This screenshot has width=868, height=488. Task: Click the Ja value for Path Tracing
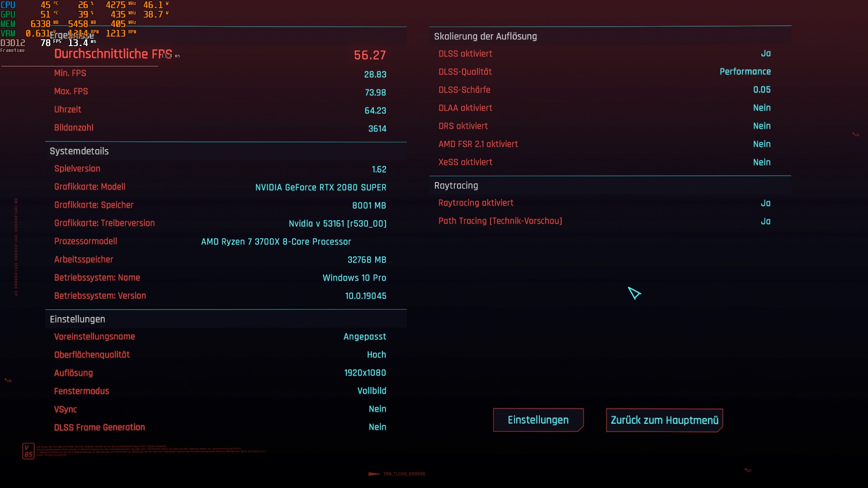tap(765, 221)
